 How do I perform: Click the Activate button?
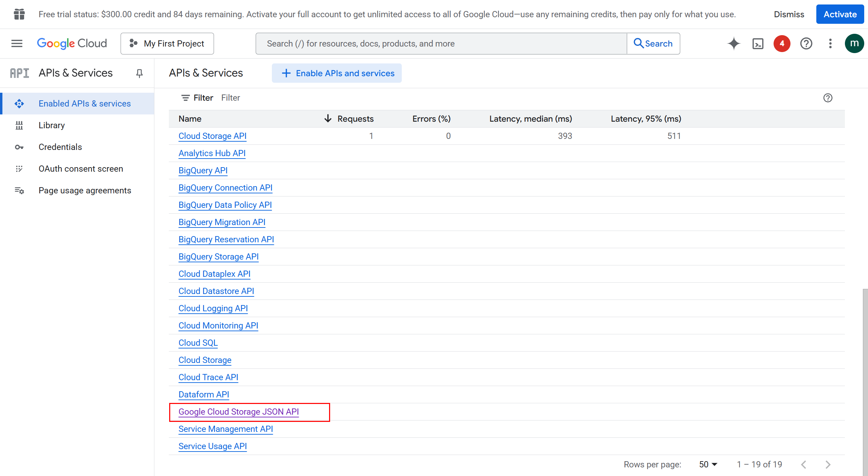click(x=840, y=14)
